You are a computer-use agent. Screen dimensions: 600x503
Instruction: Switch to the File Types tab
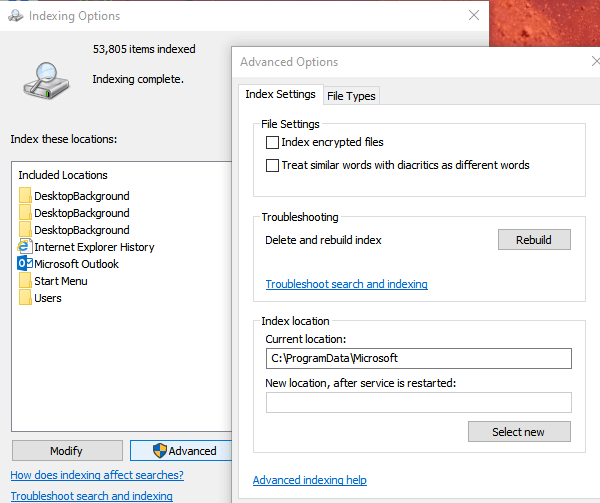[351, 96]
